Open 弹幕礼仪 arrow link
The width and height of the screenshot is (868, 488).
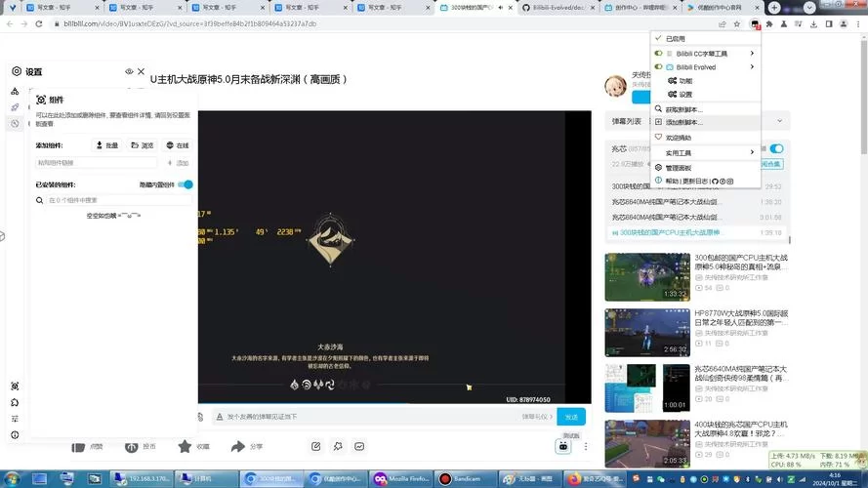(537, 417)
